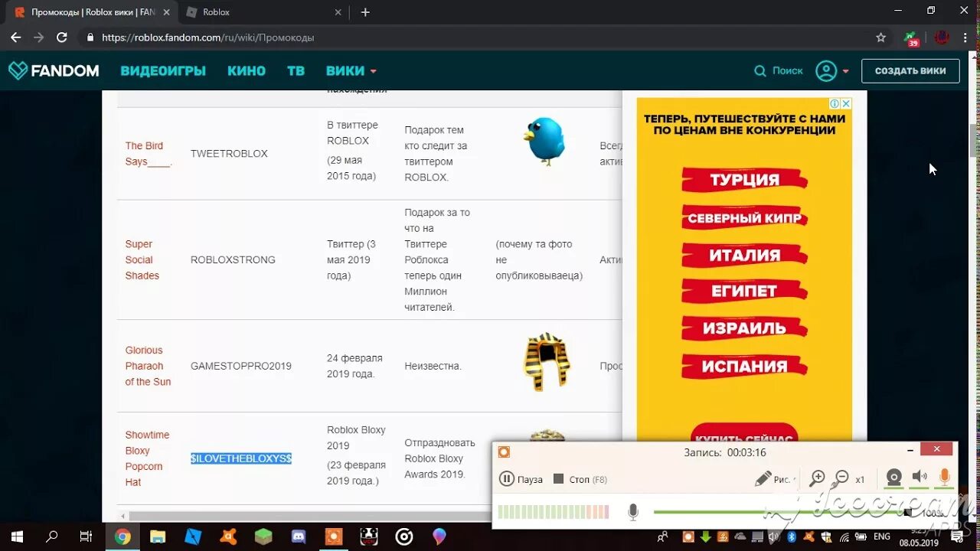Click the ROBLOXSTRONG promo code text

pyautogui.click(x=233, y=259)
